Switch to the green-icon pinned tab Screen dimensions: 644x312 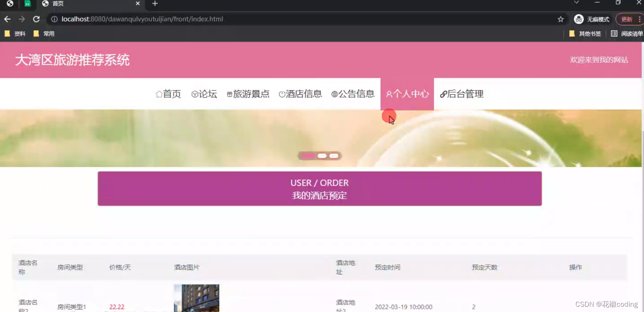click(27, 4)
